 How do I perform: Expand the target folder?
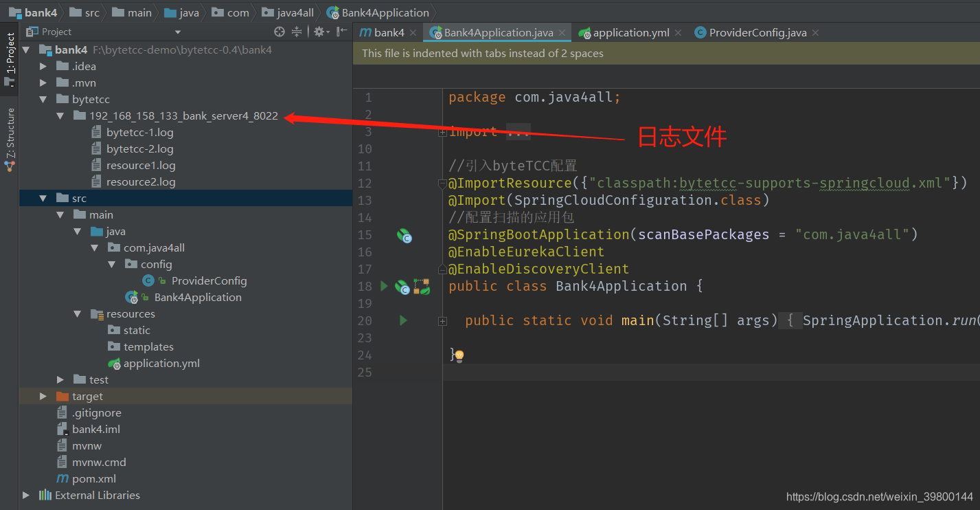tap(43, 396)
